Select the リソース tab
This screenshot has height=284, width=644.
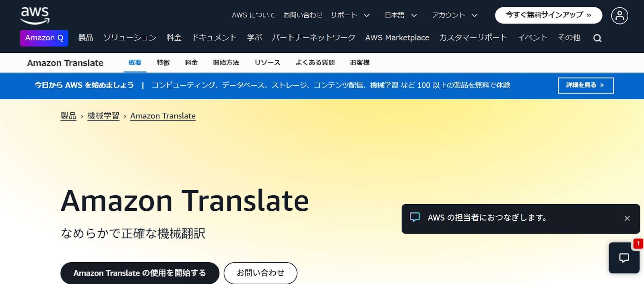point(267,63)
